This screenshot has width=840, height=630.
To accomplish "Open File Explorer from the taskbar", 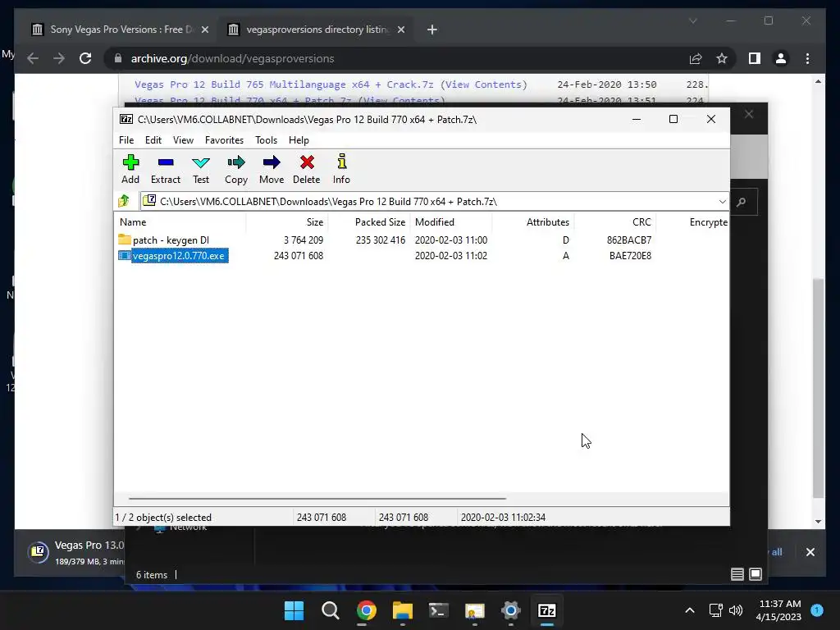I will (402, 610).
